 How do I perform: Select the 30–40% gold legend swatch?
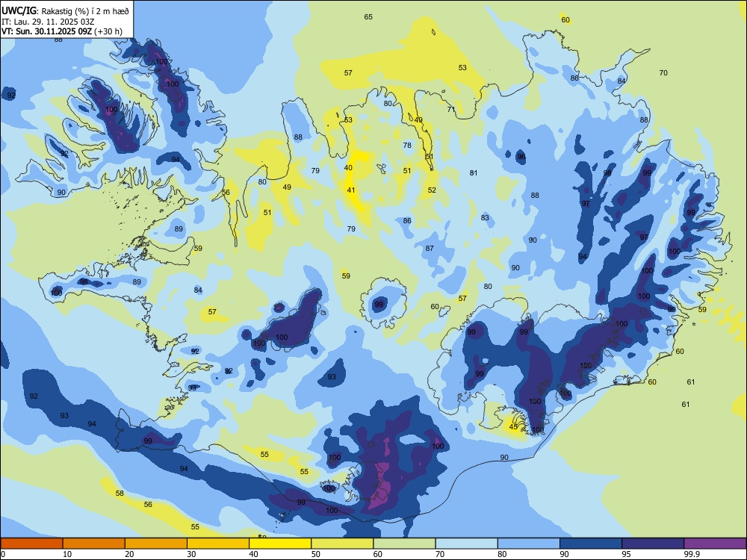coord(218,544)
